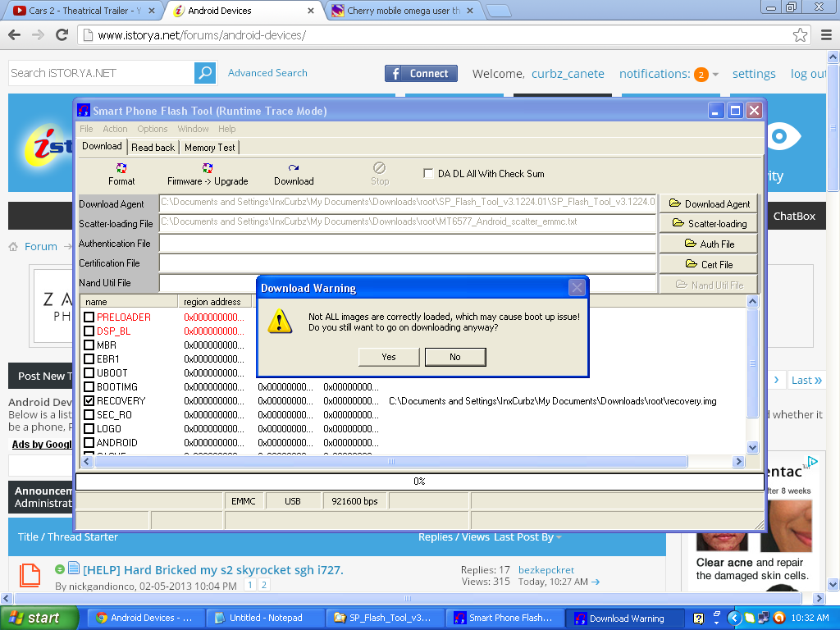Close the Cherry mobile omega tab
This screenshot has width=840, height=630.
click(470, 11)
